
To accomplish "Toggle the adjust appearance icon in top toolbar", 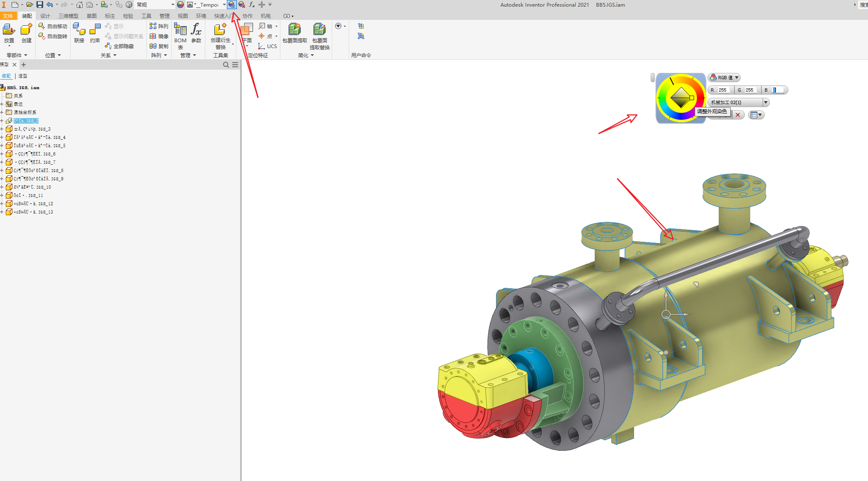I will click(232, 5).
